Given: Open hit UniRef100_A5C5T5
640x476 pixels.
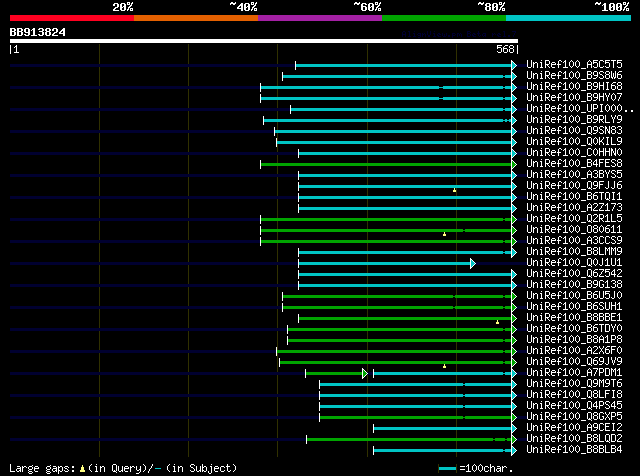Looking at the screenshot, I should point(574,65).
